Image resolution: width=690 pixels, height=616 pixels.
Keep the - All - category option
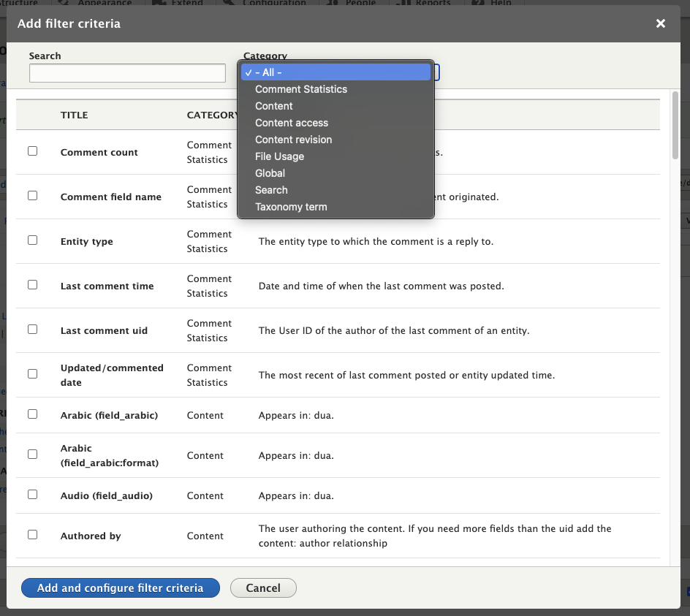point(335,72)
